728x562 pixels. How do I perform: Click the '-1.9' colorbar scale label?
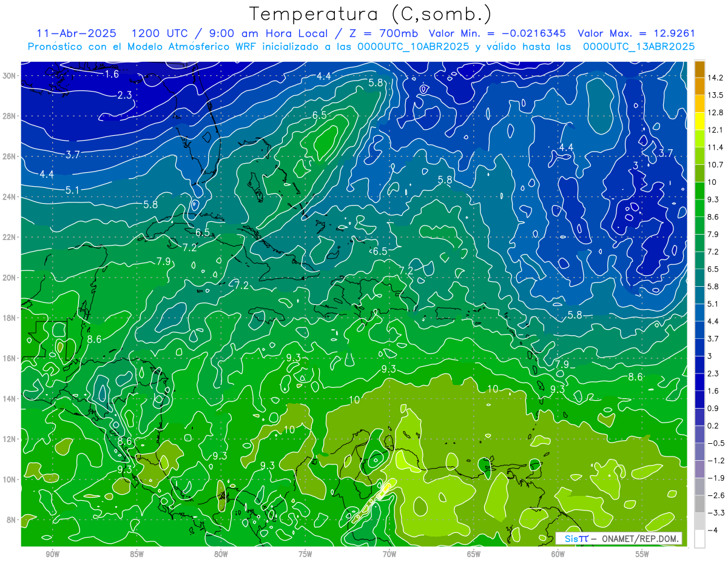(x=716, y=478)
